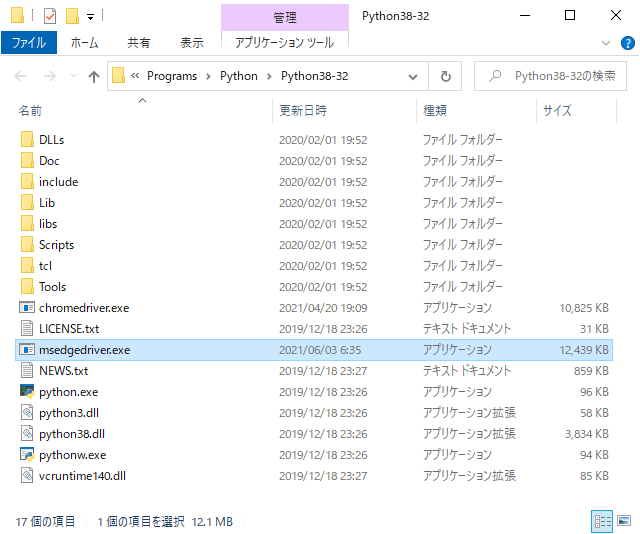Click the LICENSE.txt document icon

pos(27,329)
